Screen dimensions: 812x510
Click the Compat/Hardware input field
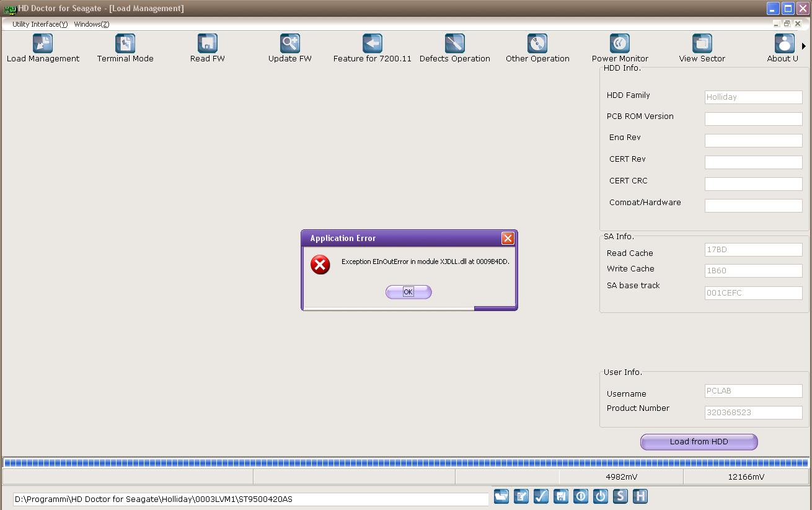pyautogui.click(x=754, y=206)
